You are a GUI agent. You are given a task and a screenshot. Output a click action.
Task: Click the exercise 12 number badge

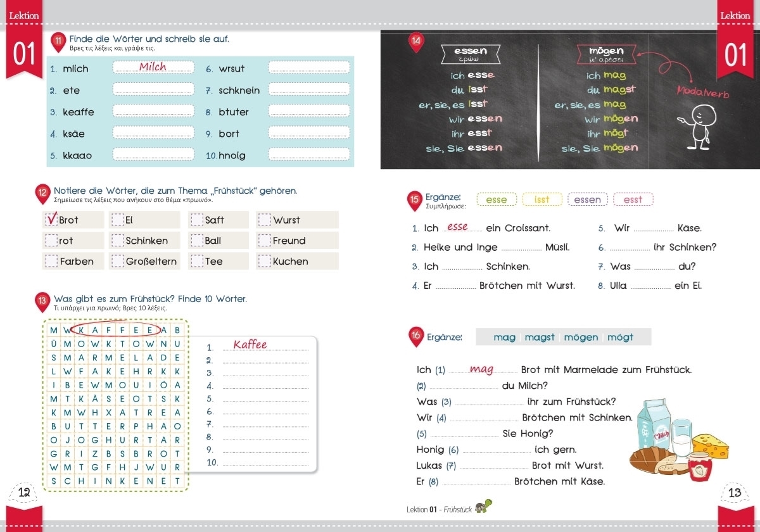point(42,193)
